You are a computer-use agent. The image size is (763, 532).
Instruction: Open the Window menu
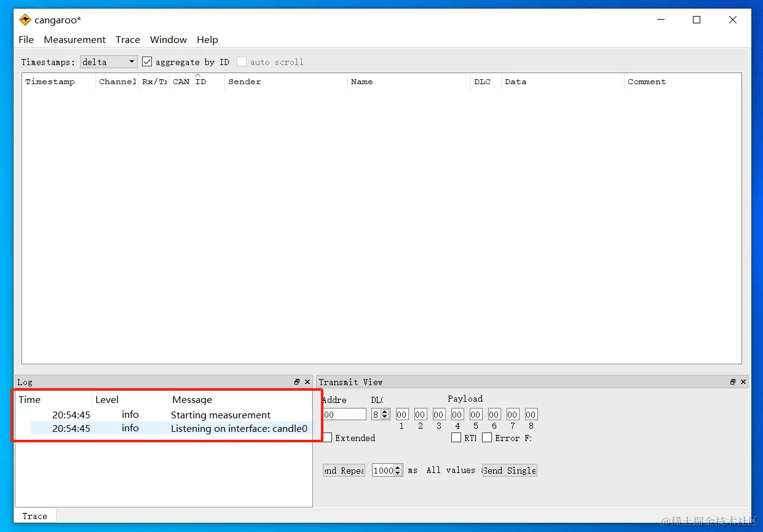pos(168,39)
